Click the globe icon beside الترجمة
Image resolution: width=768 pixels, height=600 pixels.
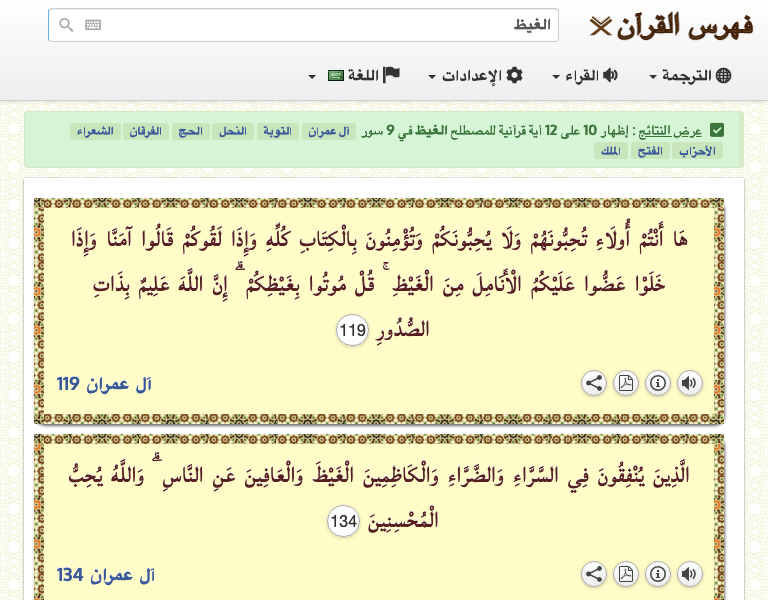723,75
